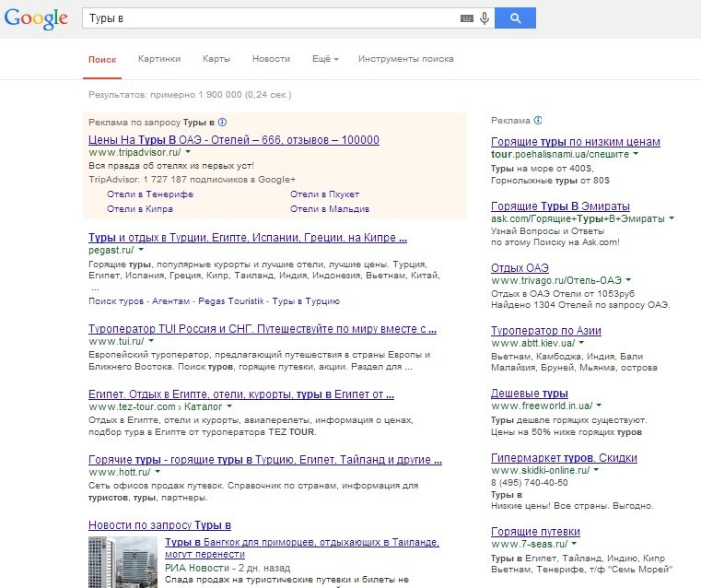This screenshot has height=588, width=701.
Task: Open ad 'Горящие Туры В Эмираты'
Action: (x=560, y=206)
